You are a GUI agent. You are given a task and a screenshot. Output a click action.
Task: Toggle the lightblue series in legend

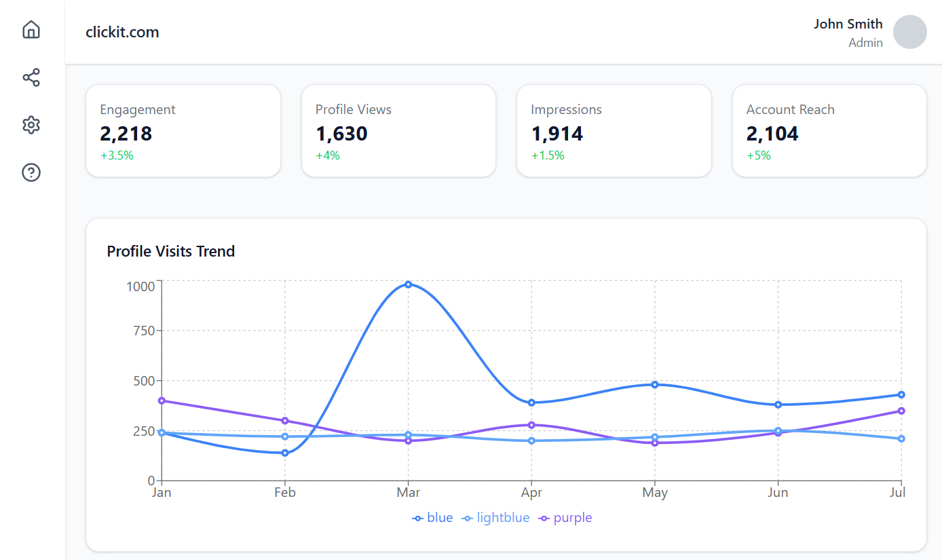(495, 518)
